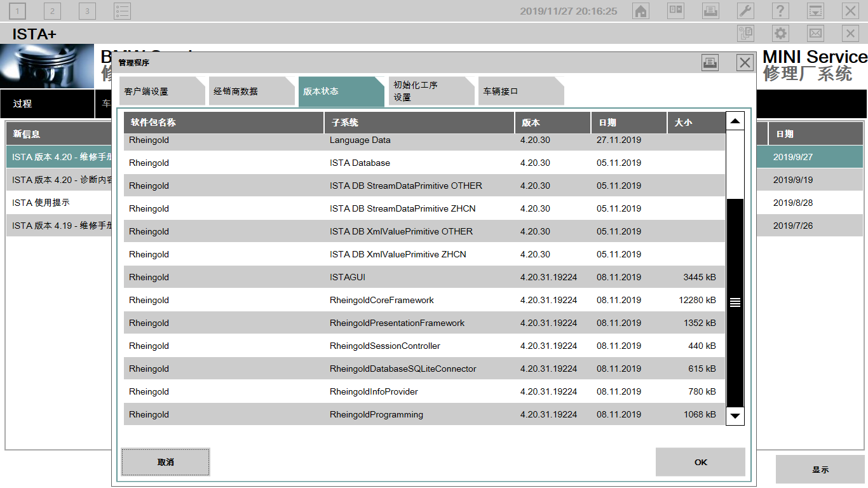Select the RheingoldInfoProvider row

point(424,391)
